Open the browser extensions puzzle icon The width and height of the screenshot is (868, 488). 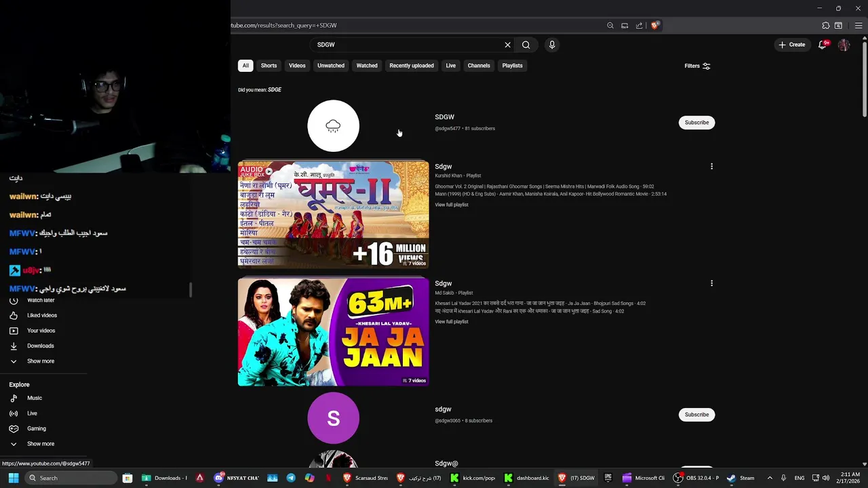(x=826, y=26)
